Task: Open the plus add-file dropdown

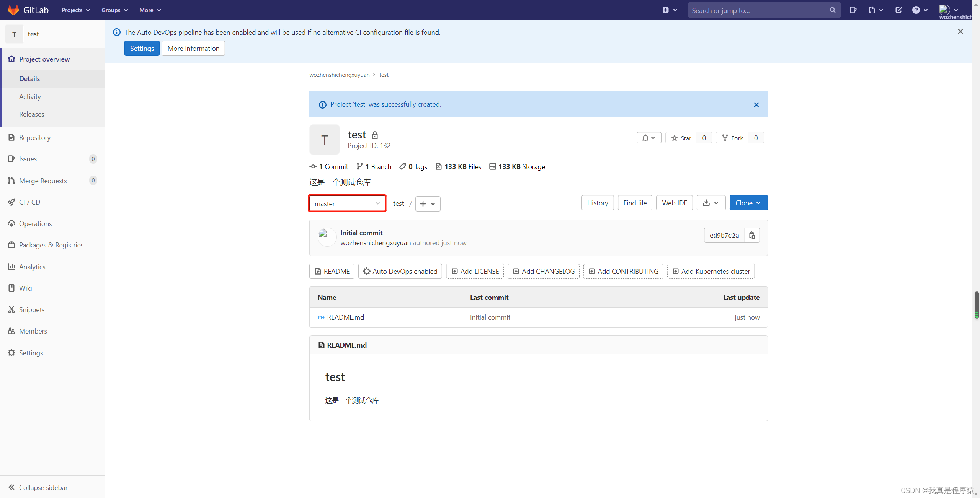Action: 428,204
